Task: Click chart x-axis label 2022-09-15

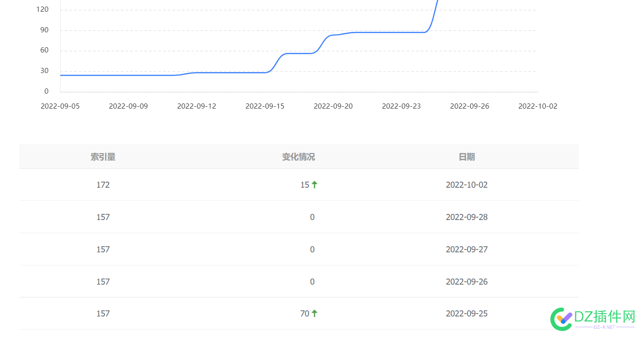Action: (265, 106)
